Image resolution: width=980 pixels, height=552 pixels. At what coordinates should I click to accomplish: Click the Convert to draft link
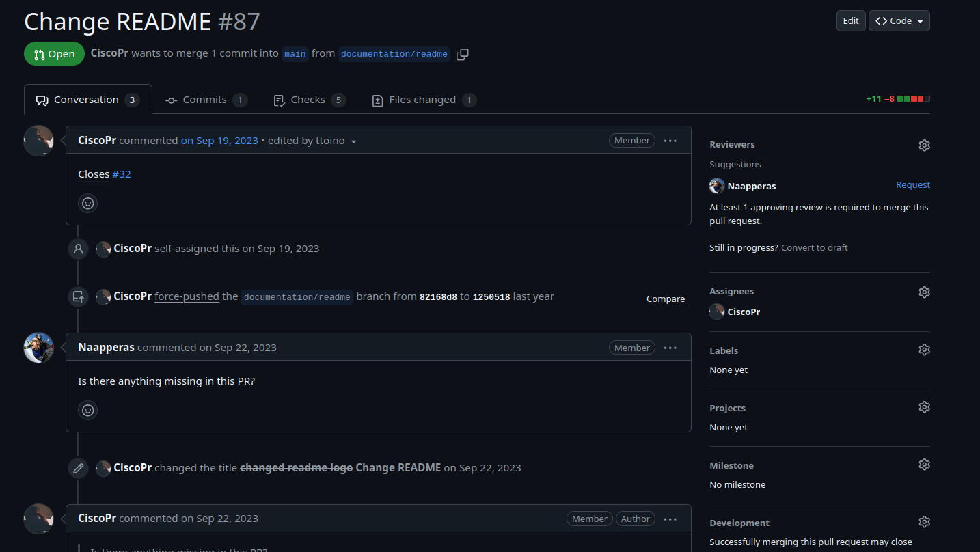point(815,248)
